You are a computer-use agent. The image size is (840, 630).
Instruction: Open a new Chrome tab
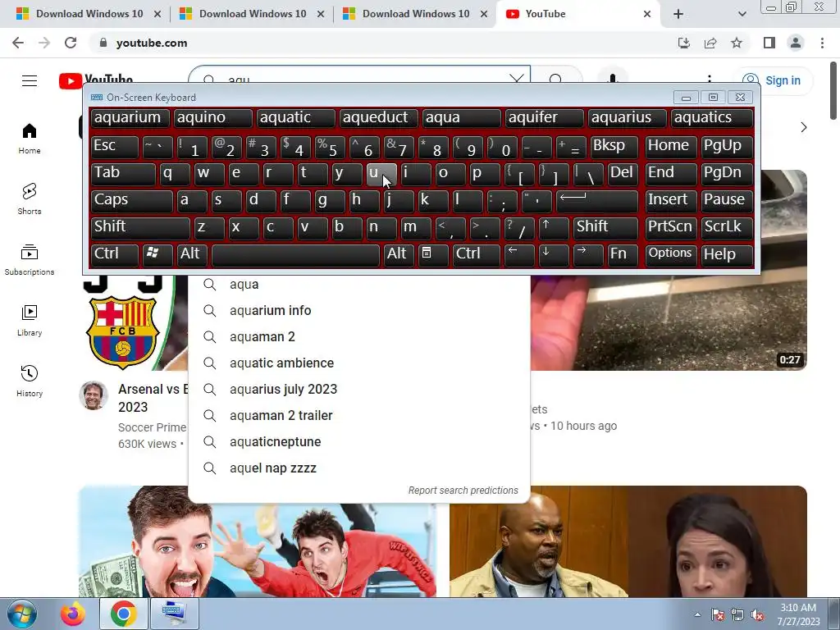point(678,14)
